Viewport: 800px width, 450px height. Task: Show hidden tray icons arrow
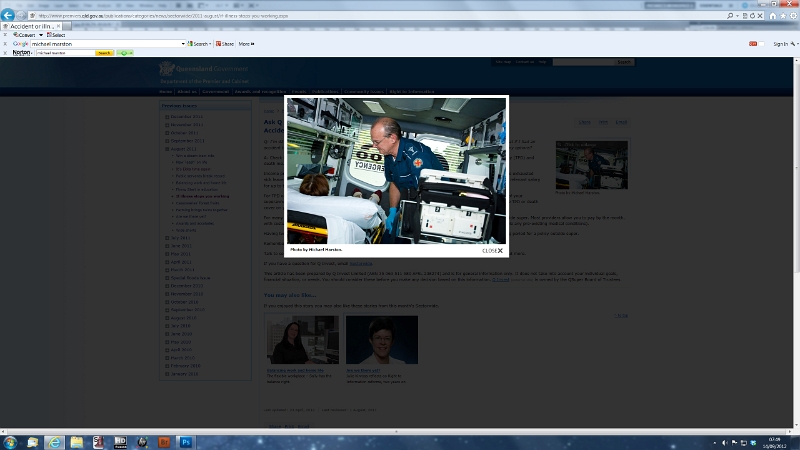tap(715, 443)
